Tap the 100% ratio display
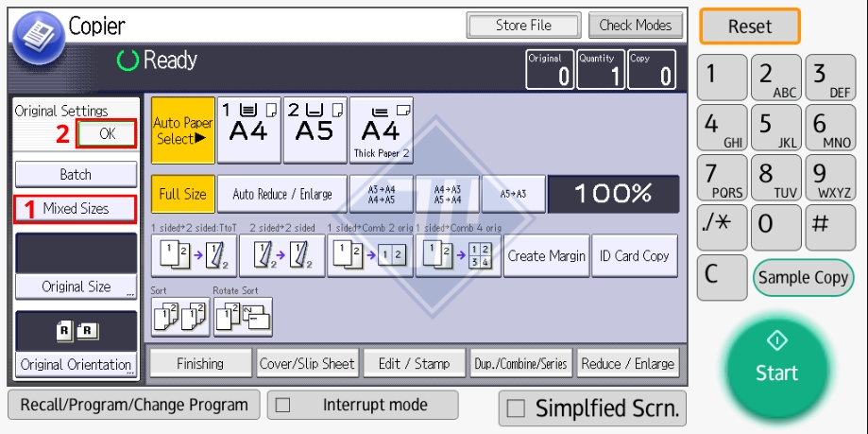 point(613,194)
